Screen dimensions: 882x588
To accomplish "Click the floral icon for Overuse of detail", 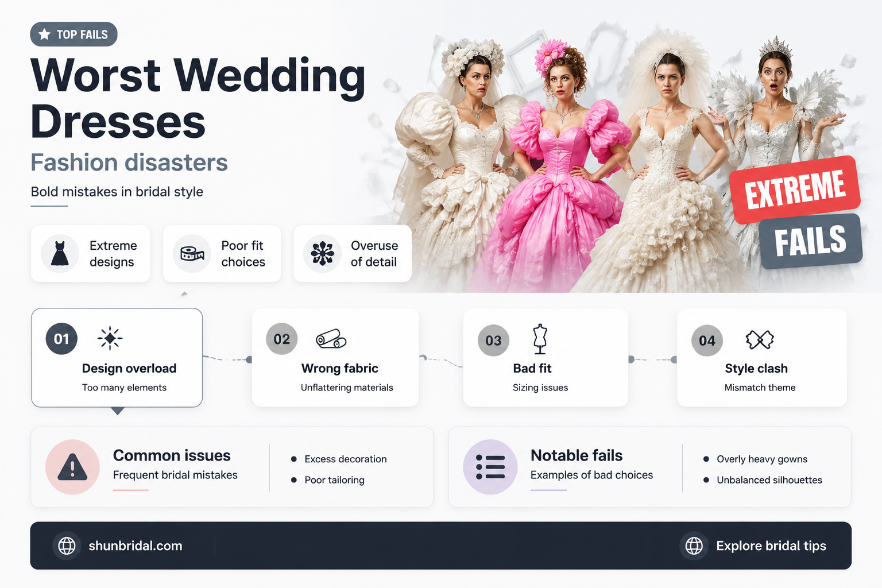I will [322, 253].
